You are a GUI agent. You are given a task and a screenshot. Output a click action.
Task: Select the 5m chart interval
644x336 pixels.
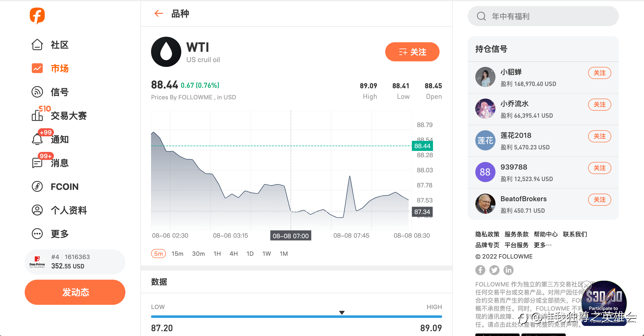158,254
